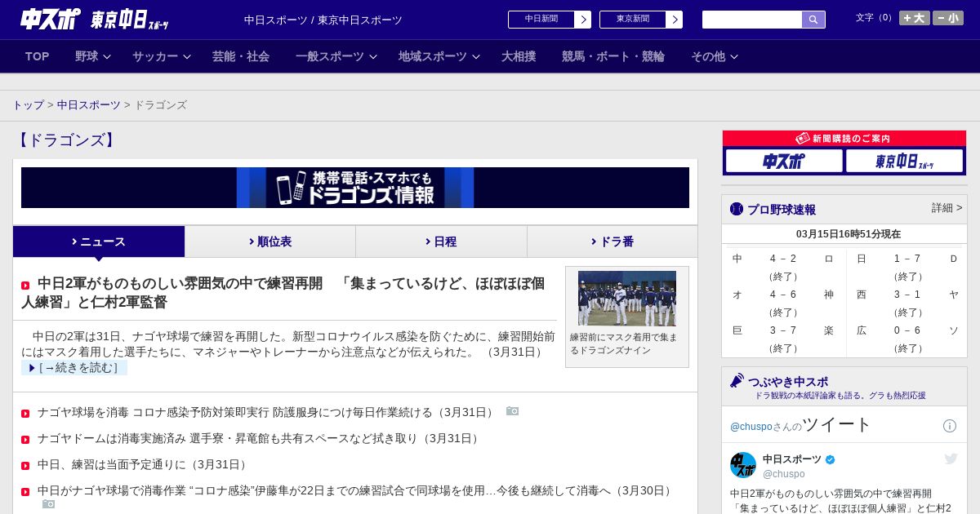
Task: Open 大相撲 section
Action: (x=519, y=56)
